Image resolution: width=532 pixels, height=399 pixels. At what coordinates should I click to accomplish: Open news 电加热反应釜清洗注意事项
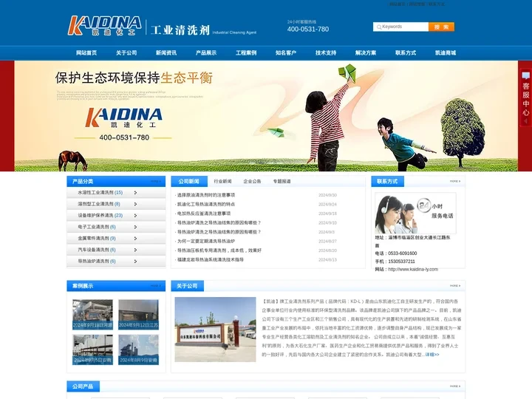pos(204,214)
